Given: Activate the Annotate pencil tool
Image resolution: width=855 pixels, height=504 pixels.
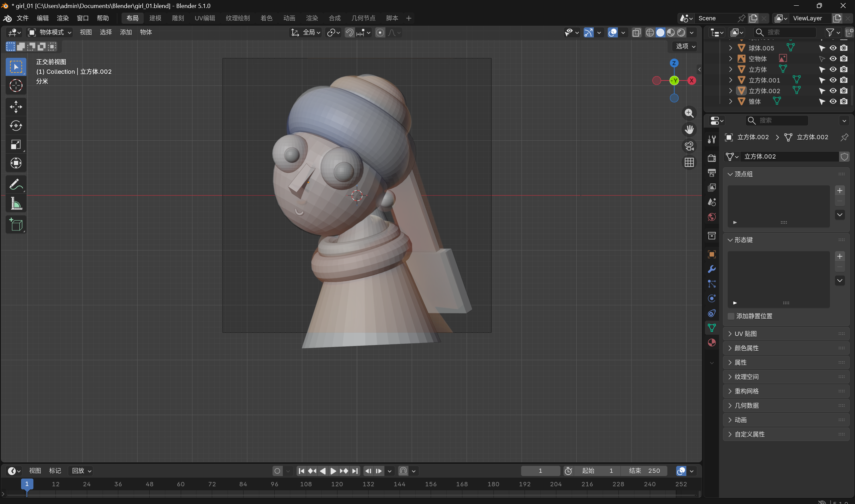Looking at the screenshot, I should pyautogui.click(x=16, y=184).
